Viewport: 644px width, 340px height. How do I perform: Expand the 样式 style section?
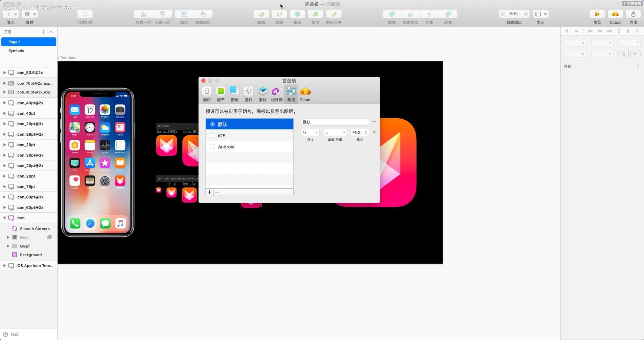pyautogui.click(x=637, y=66)
